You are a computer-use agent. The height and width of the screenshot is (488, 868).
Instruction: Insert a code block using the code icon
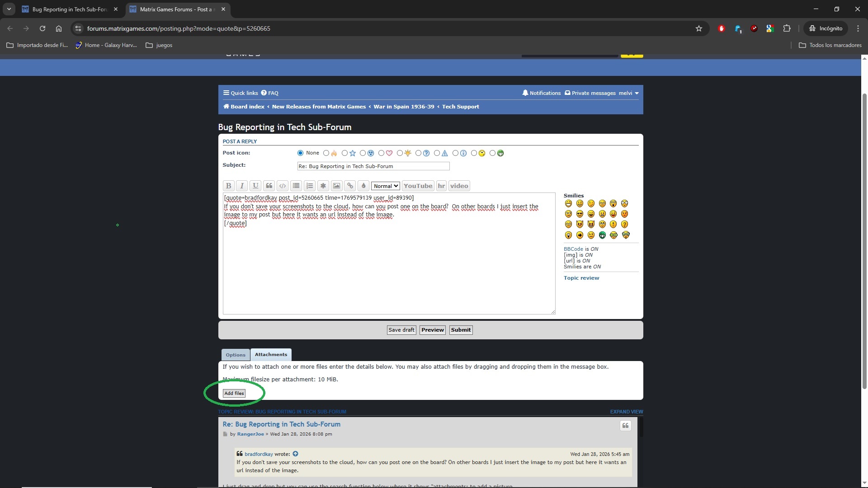click(x=283, y=186)
